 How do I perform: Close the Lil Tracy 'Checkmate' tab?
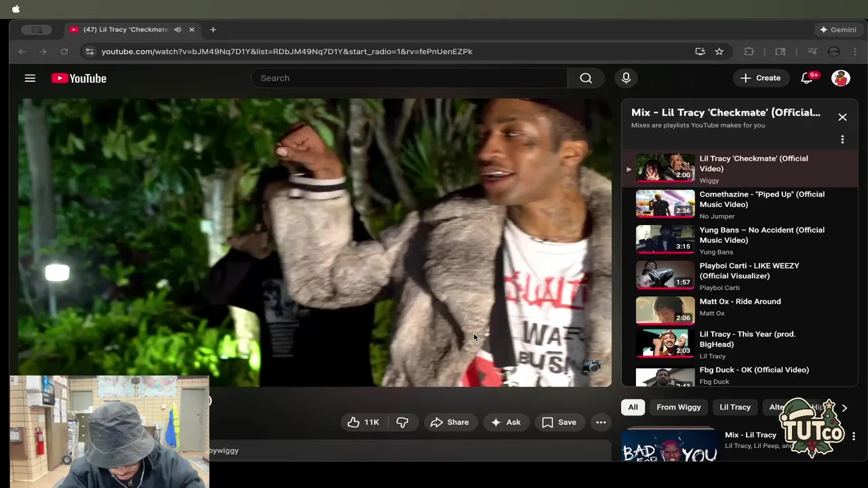click(192, 30)
